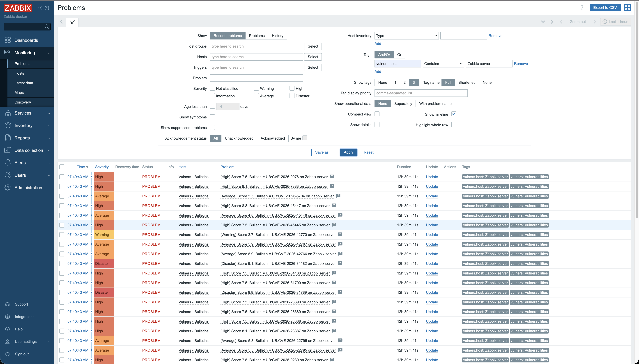Image resolution: width=639 pixels, height=364 pixels.
Task: Click the Integrations icon
Action: click(7, 317)
